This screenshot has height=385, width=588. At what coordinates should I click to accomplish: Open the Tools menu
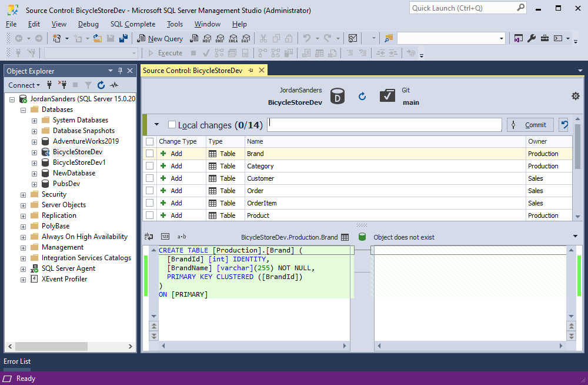[x=175, y=24]
